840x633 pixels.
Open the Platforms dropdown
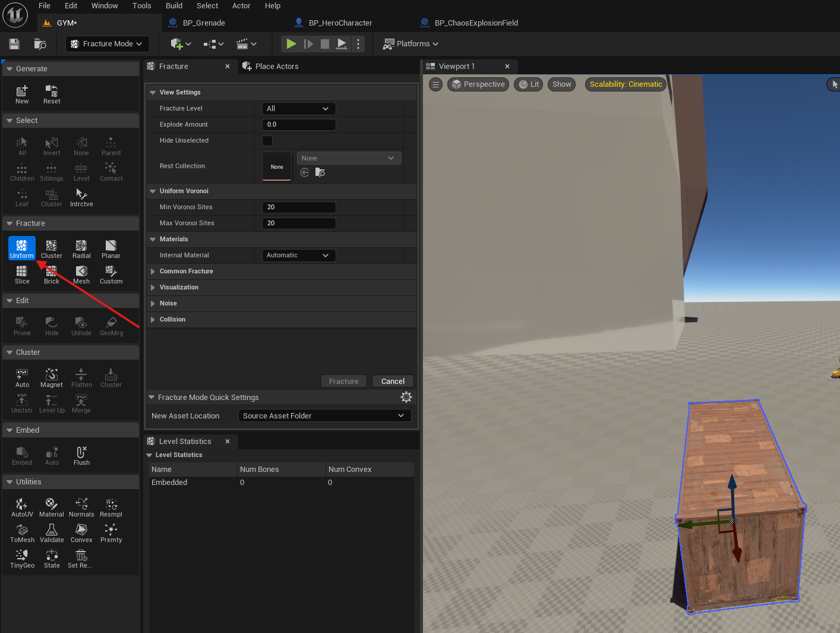[x=411, y=44]
